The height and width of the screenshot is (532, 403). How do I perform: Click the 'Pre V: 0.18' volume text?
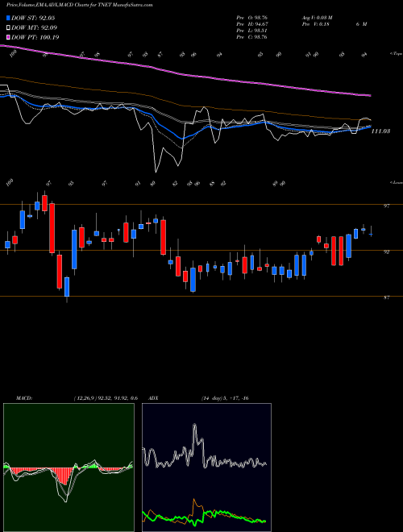[315, 24]
